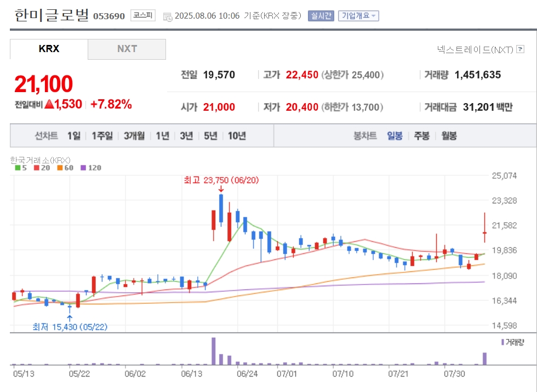
Task: Select the KRX tab
Action: 49,49
